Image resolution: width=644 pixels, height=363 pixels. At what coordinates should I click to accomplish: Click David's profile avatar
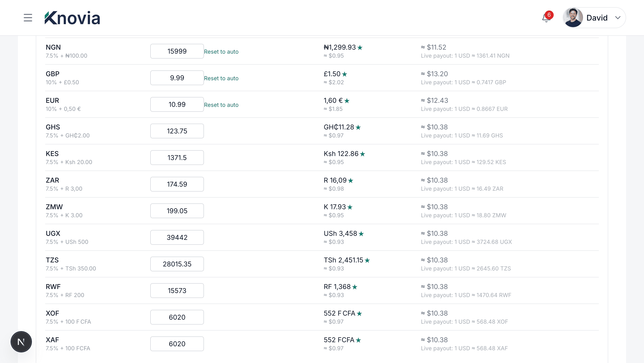click(573, 17)
